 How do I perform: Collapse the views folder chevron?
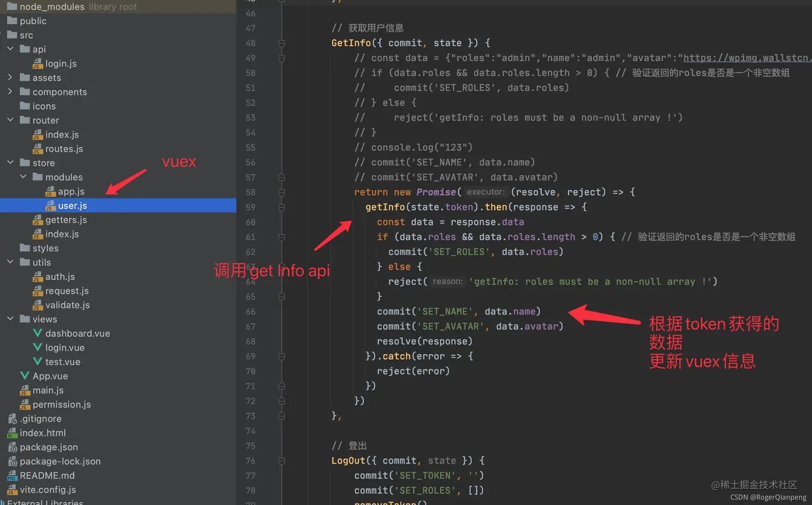(x=10, y=319)
